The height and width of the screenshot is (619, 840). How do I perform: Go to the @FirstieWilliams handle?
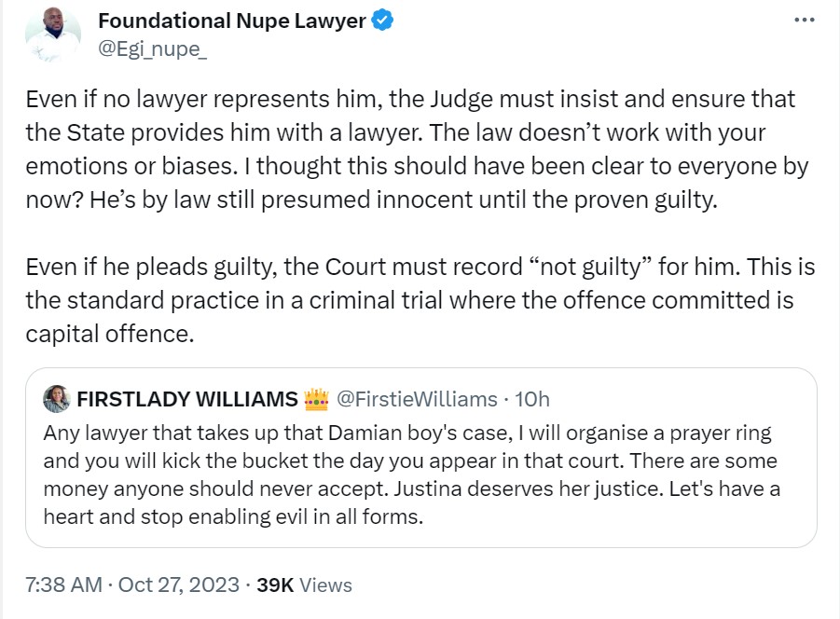(416, 399)
